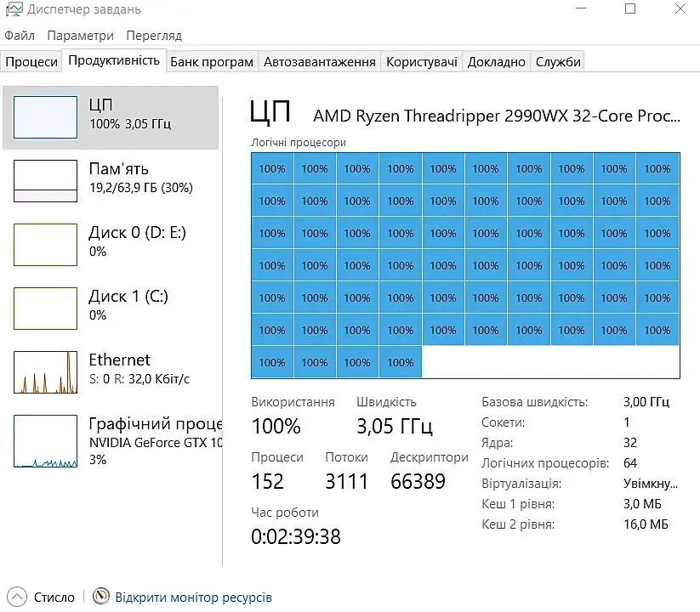
Task: Select Диск 0 (D: E:) graph icon
Action: (x=45, y=245)
